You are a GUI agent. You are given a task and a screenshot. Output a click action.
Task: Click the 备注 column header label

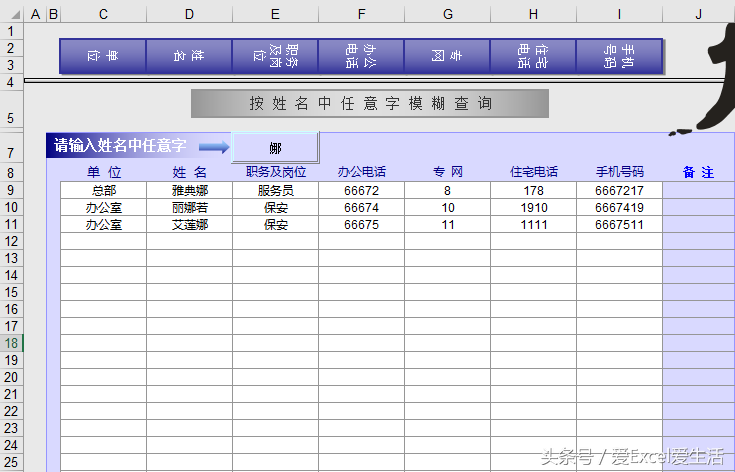click(698, 172)
